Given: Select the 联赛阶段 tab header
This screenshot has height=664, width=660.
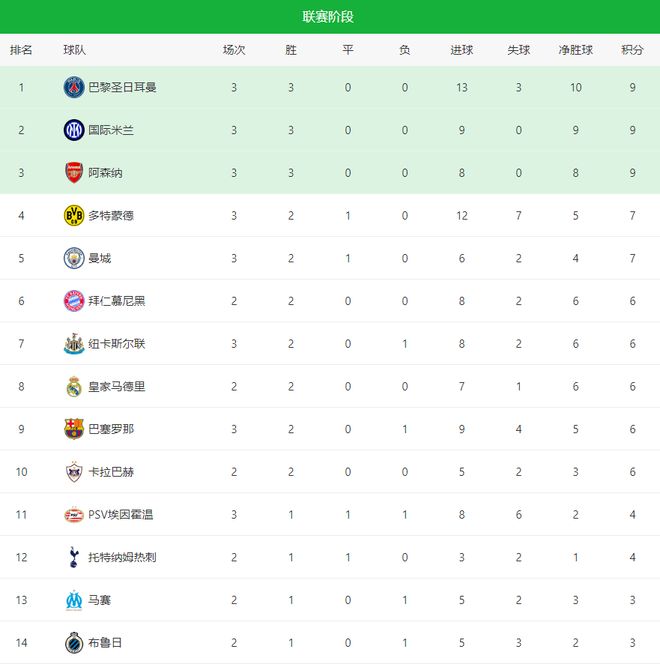Looking at the screenshot, I should pyautogui.click(x=329, y=17).
